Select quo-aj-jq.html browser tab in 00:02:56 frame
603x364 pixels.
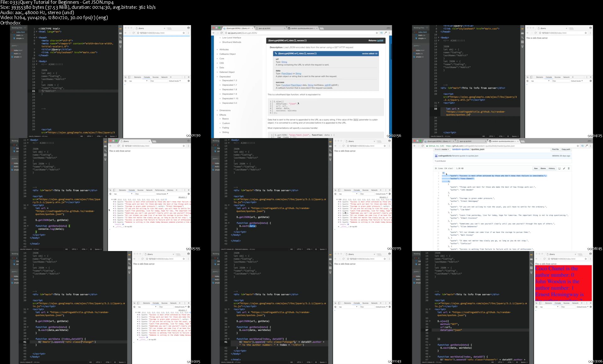[269, 28]
